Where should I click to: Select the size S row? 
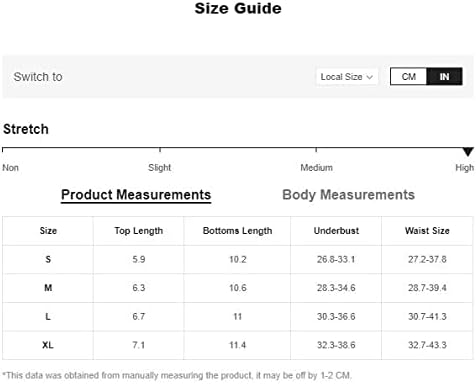tap(238, 259)
